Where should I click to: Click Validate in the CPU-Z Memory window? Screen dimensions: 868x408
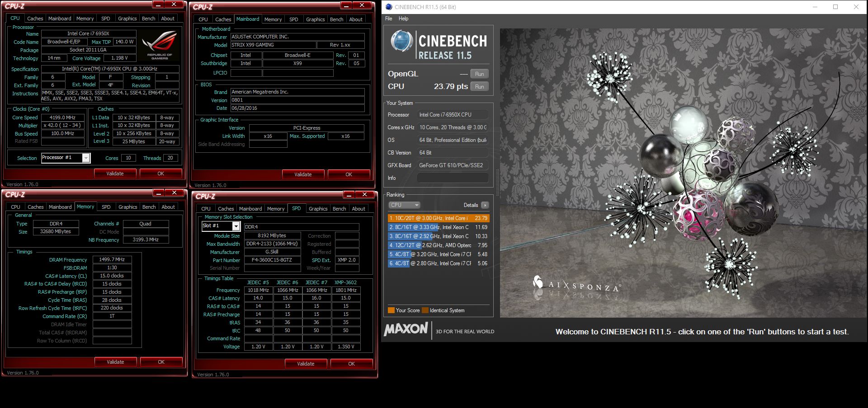click(115, 362)
